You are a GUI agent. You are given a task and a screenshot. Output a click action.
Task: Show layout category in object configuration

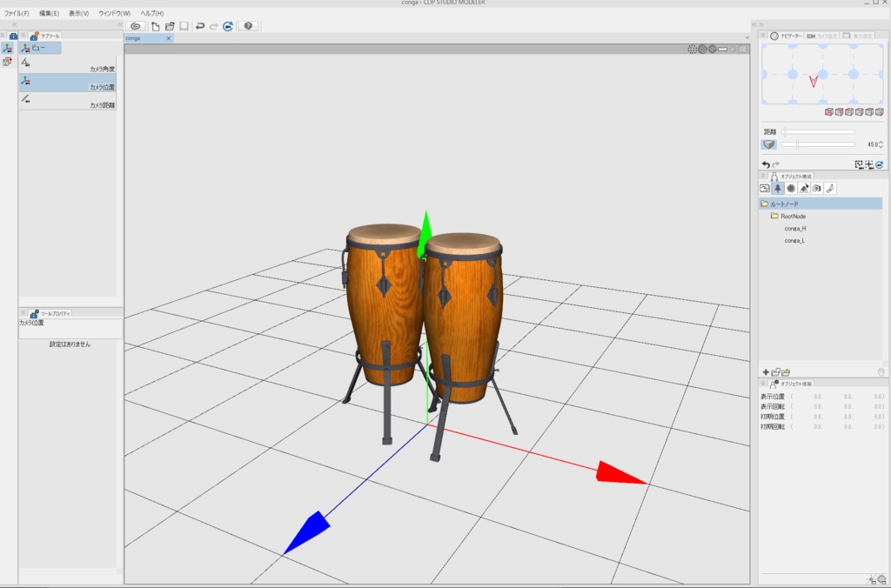(804, 188)
